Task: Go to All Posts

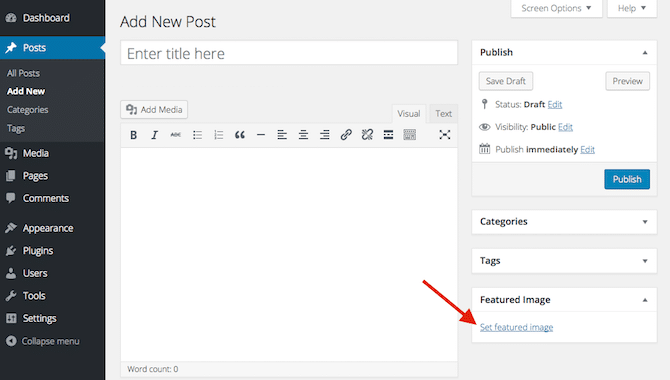Action: click(x=23, y=73)
